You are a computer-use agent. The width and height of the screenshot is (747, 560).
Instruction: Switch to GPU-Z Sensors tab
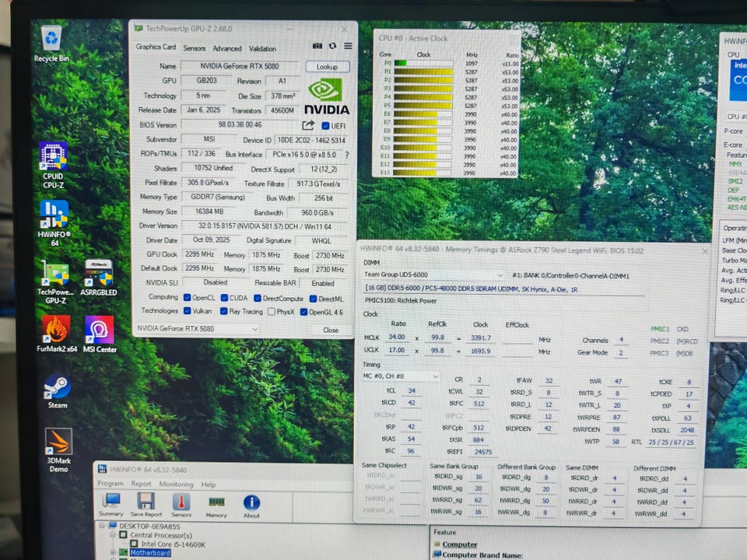[195, 48]
